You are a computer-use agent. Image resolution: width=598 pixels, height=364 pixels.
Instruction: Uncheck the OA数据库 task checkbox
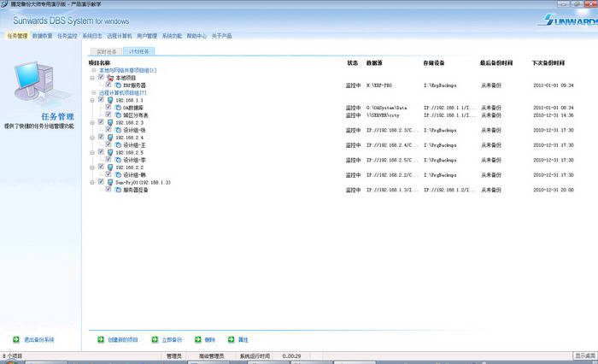[x=108, y=107]
